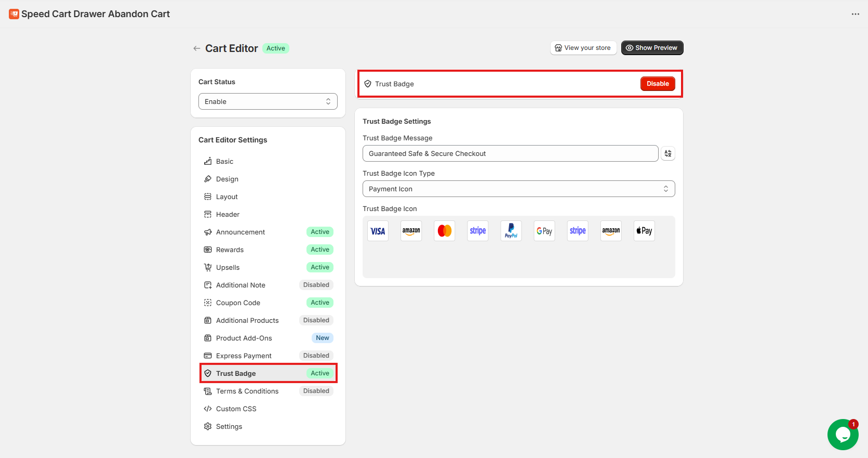Navigate to Express Payment settings
Image resolution: width=868 pixels, height=458 pixels.
[x=244, y=356]
